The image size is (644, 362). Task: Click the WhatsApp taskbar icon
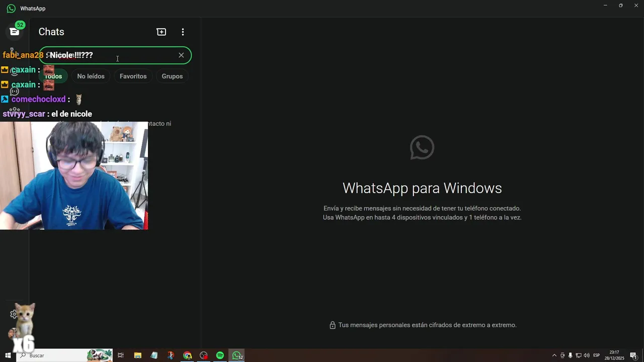coord(237,355)
